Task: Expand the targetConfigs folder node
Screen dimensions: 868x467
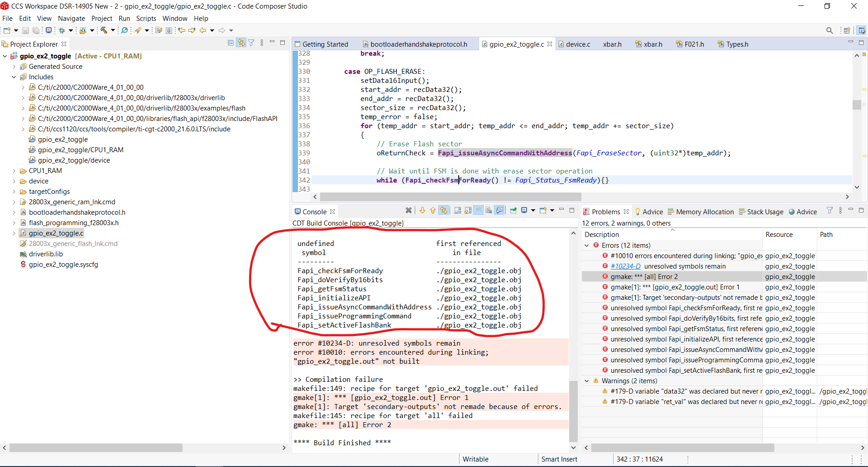Action: tap(14, 192)
